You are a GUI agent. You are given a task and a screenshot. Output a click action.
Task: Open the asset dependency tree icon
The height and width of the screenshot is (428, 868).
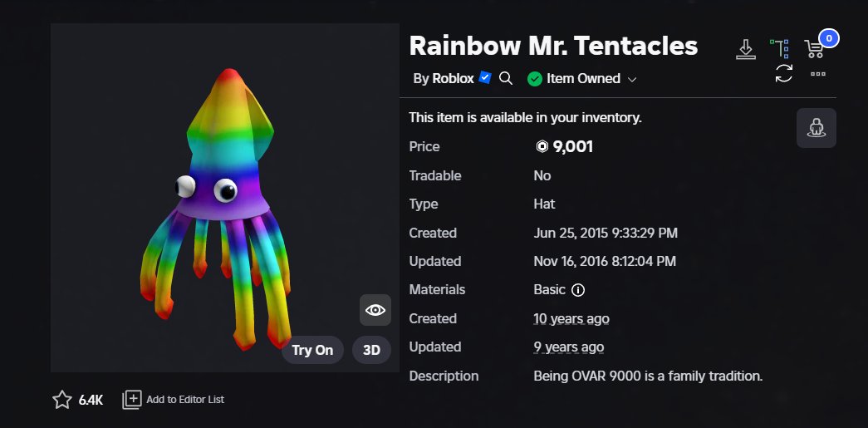click(x=780, y=49)
